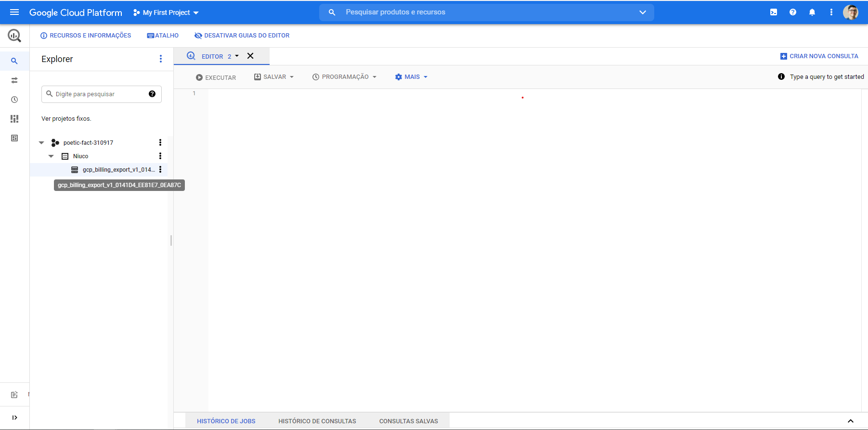Open the hamburger navigation menu
This screenshot has height=430, width=868.
pos(14,12)
